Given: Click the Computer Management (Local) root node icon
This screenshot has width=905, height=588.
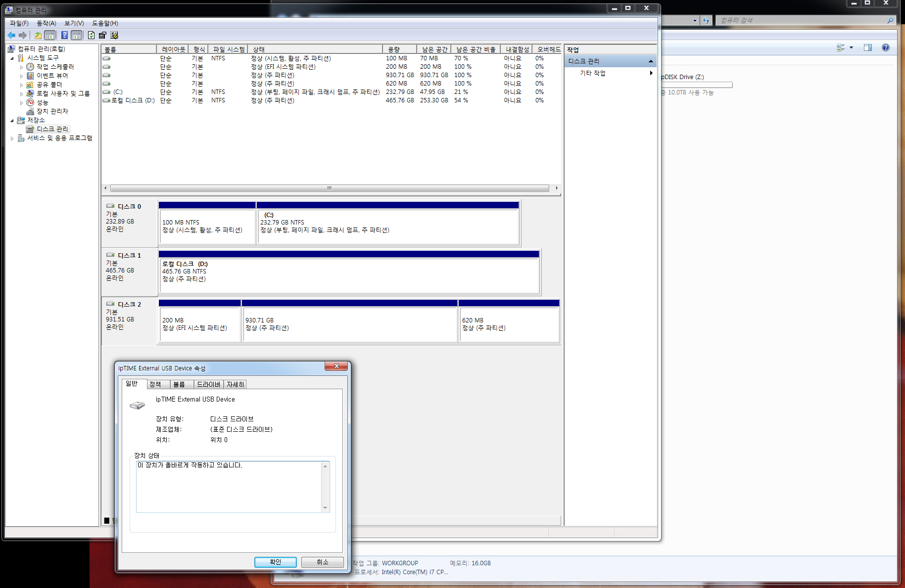Looking at the screenshot, I should (11, 49).
